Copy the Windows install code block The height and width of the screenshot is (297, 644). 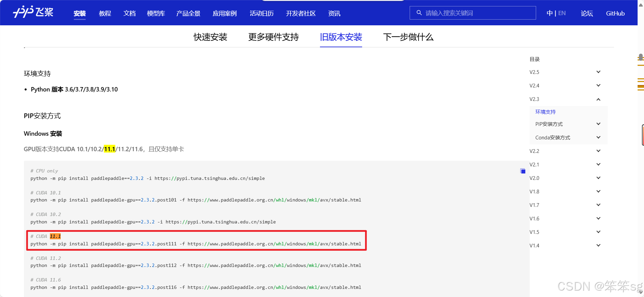tap(523, 171)
